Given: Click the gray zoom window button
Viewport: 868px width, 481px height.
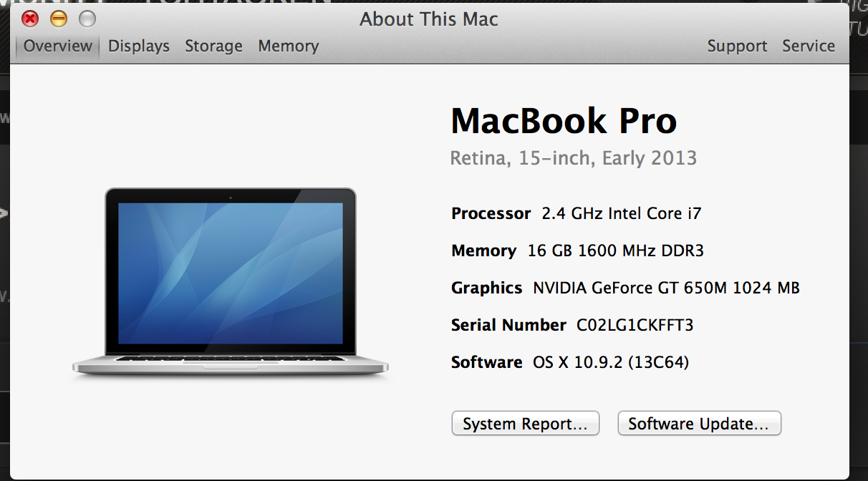Looking at the screenshot, I should pos(87,19).
